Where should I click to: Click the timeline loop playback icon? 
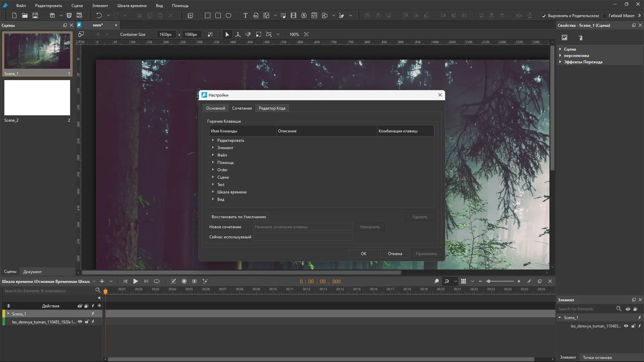click(157, 281)
